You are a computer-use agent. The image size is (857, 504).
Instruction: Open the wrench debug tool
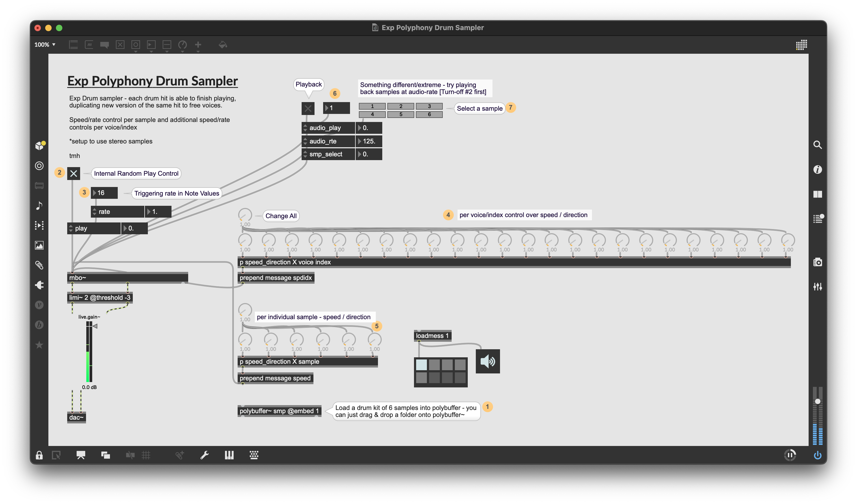(x=204, y=455)
